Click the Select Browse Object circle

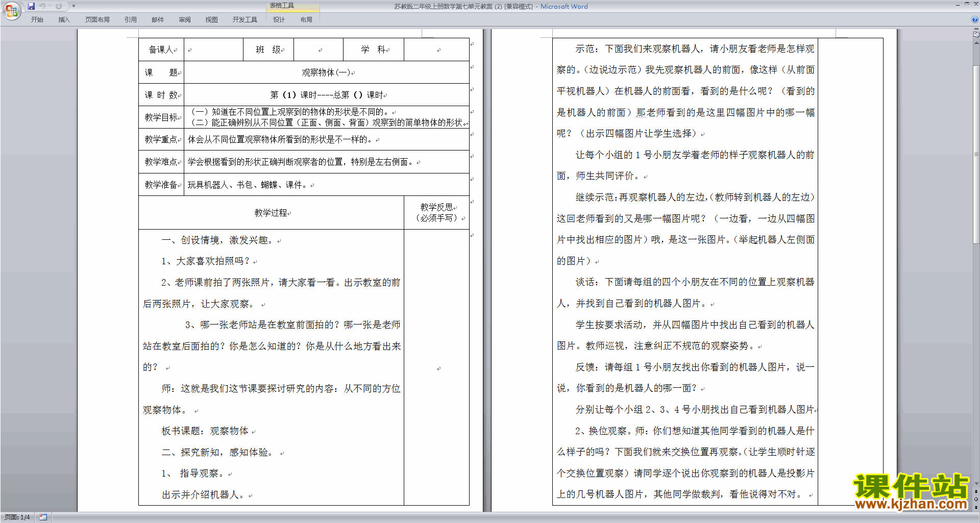[976, 500]
